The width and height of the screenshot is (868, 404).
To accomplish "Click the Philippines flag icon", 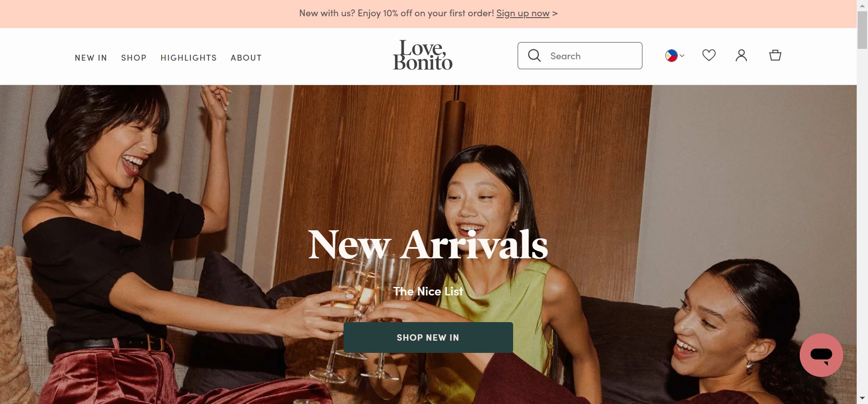I will 671,56.
